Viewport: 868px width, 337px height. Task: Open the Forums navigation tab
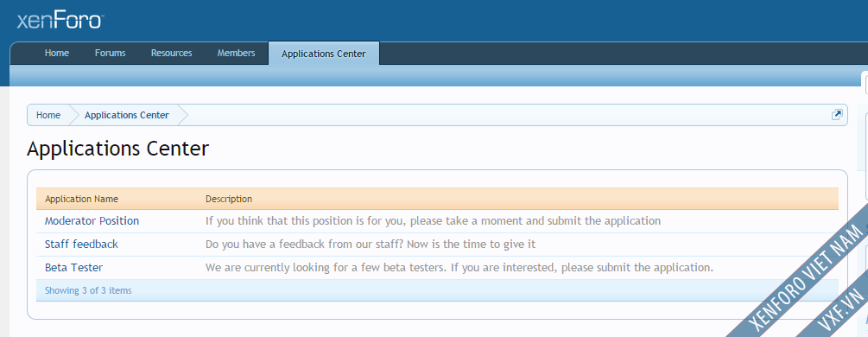coord(111,54)
